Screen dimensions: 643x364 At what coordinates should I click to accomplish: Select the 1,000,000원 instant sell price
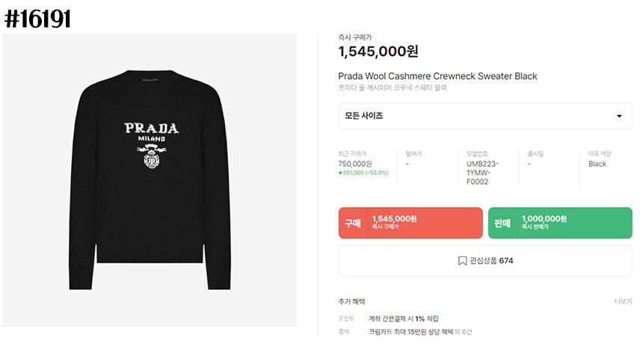tap(544, 219)
